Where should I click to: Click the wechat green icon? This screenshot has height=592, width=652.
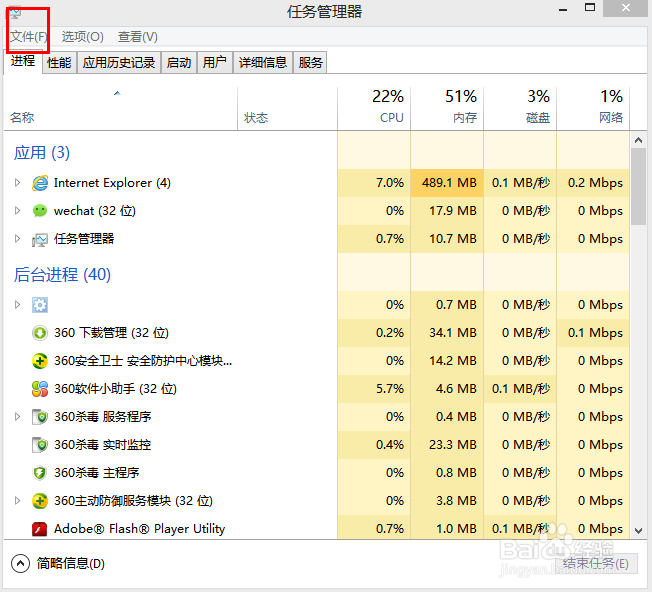40,211
